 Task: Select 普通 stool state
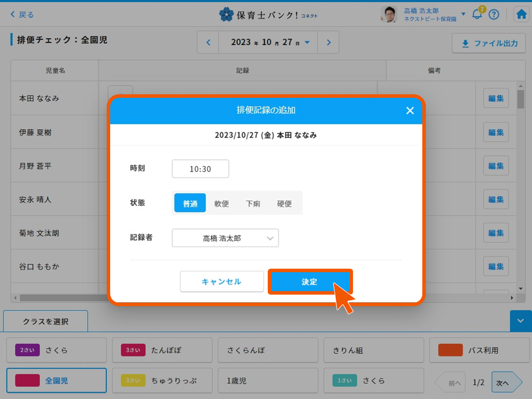tap(190, 203)
